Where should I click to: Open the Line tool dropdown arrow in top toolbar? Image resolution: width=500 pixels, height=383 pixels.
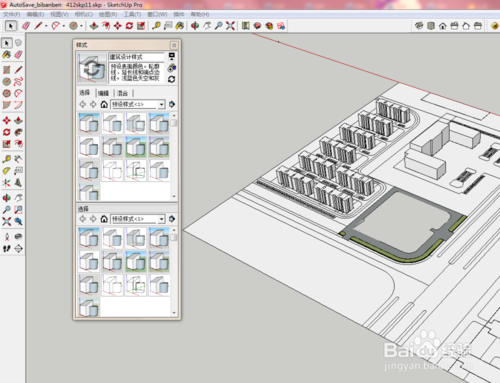[46, 26]
